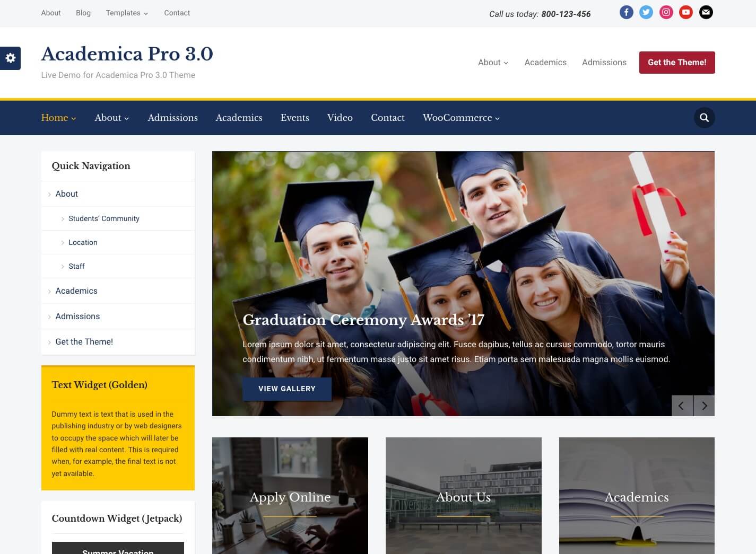Image resolution: width=756 pixels, height=554 pixels.
Task: Open the settings gear panel tab
Action: point(10,58)
